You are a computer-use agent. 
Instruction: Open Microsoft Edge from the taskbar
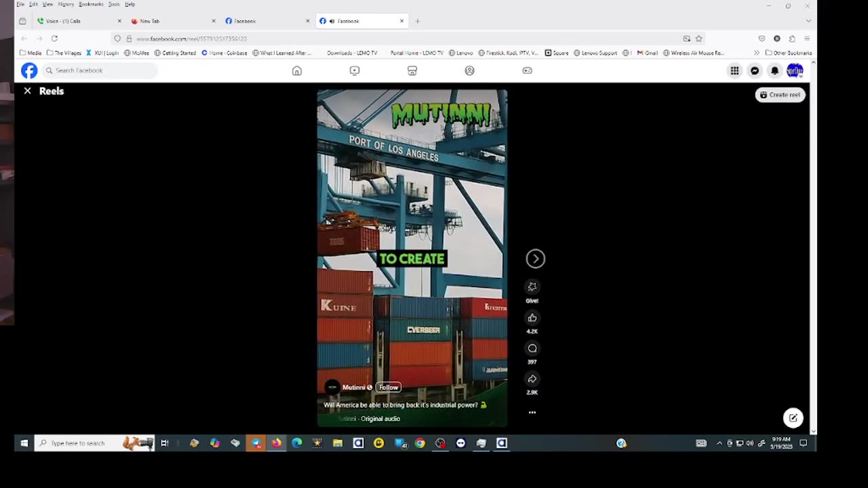click(x=296, y=443)
